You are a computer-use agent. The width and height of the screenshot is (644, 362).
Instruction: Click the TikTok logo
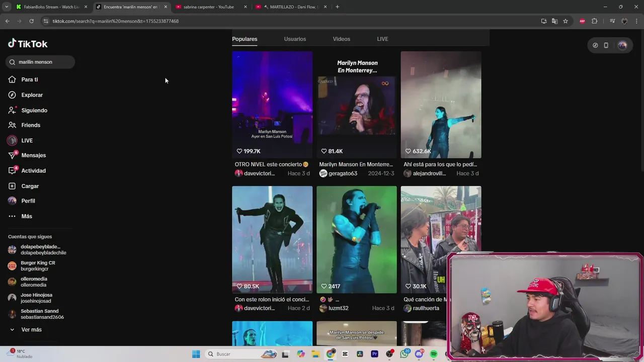pyautogui.click(x=28, y=44)
